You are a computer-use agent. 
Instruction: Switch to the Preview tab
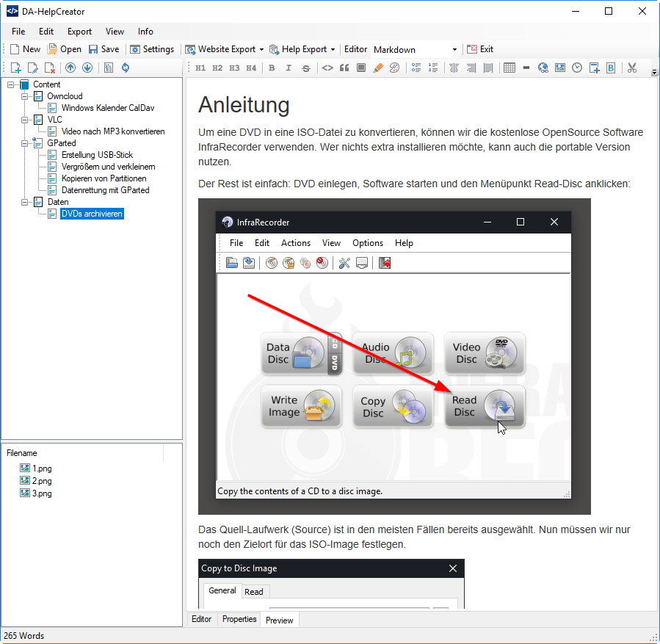click(x=280, y=620)
